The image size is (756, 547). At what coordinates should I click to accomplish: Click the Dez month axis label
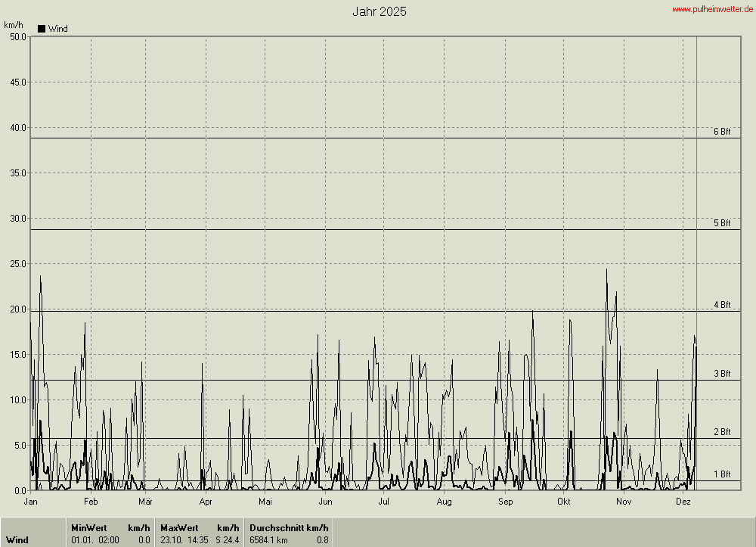coord(683,502)
